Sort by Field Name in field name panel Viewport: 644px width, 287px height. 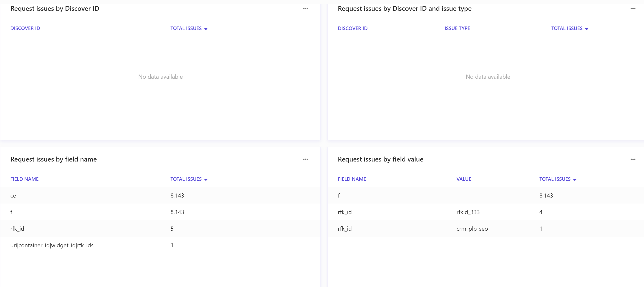pyautogui.click(x=24, y=179)
